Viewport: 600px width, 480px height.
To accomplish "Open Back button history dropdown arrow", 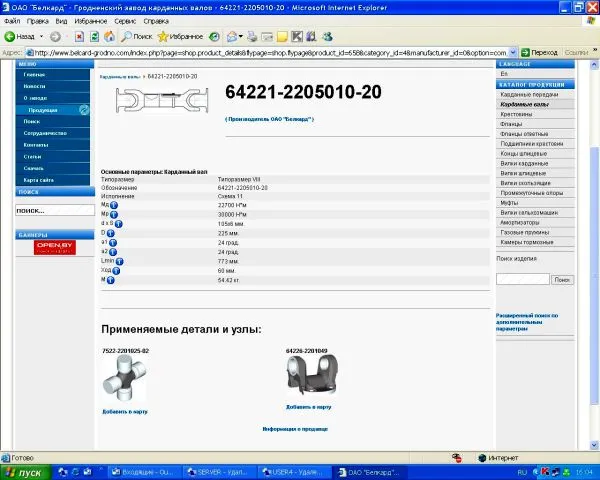I will click(x=41, y=37).
